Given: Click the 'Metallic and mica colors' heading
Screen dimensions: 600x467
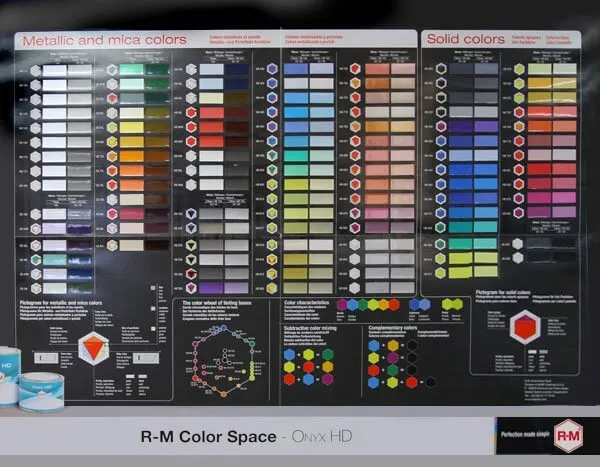Looking at the screenshot, I should (x=104, y=40).
